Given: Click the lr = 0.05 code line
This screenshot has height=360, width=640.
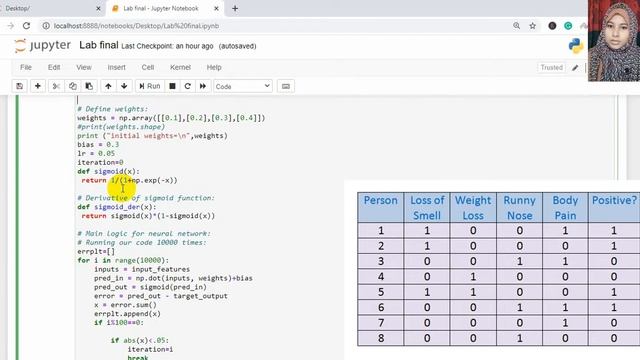Looking at the screenshot, I should click(96, 153).
